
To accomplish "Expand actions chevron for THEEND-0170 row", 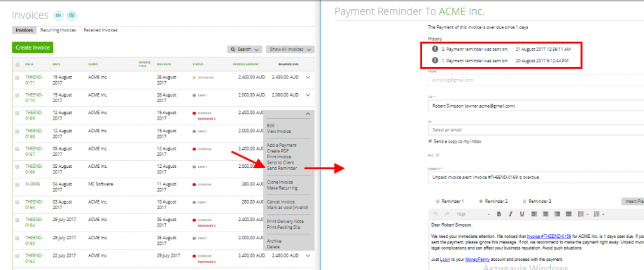I will 308,95.
